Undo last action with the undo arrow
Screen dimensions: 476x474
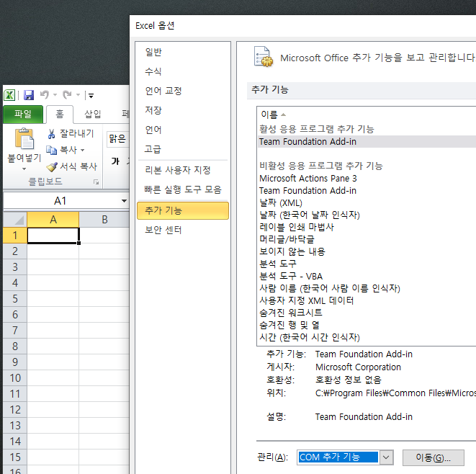click(45, 95)
